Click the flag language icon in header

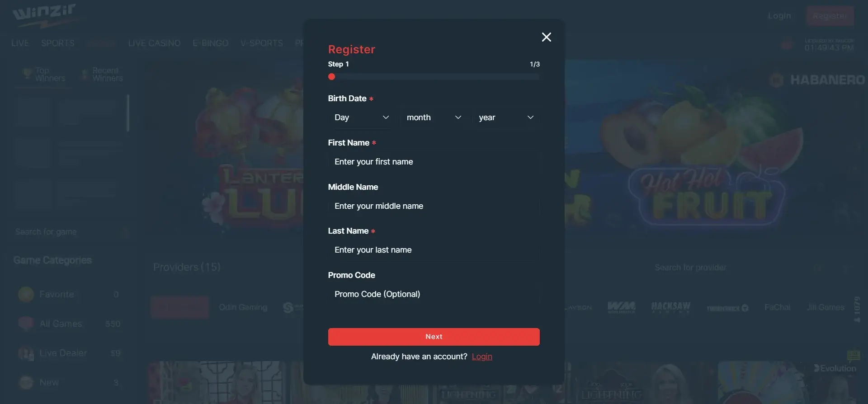[788, 44]
